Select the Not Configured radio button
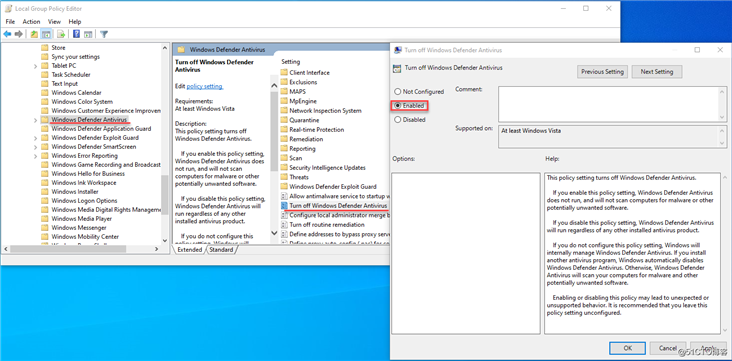Screen dimensions: 732x361 [x=397, y=92]
